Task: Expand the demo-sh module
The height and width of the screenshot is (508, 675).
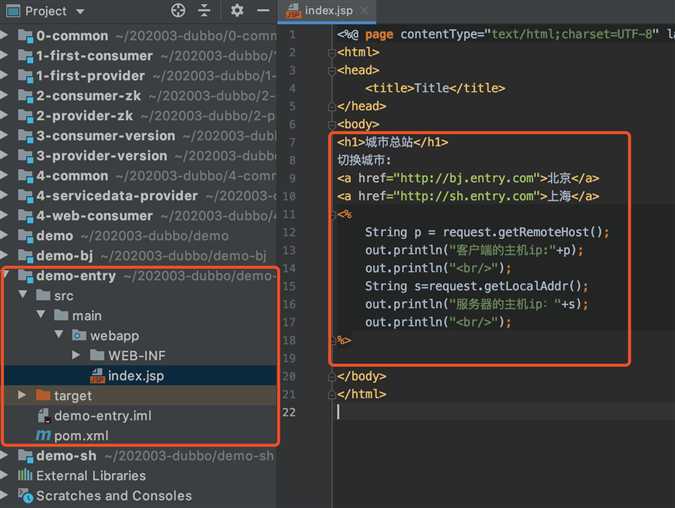Action: [x=7, y=456]
